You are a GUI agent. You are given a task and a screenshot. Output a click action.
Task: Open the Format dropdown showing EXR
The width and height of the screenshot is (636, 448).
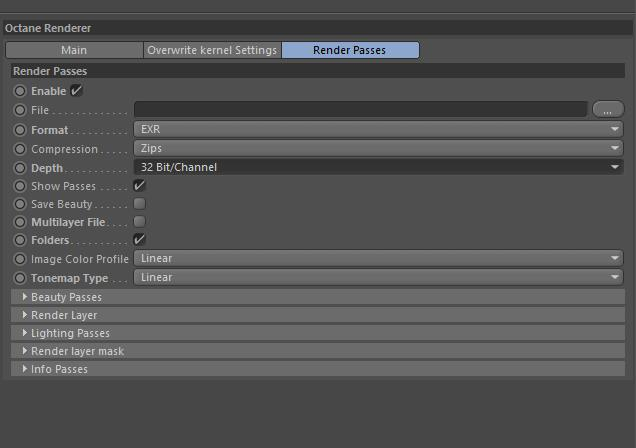378,129
